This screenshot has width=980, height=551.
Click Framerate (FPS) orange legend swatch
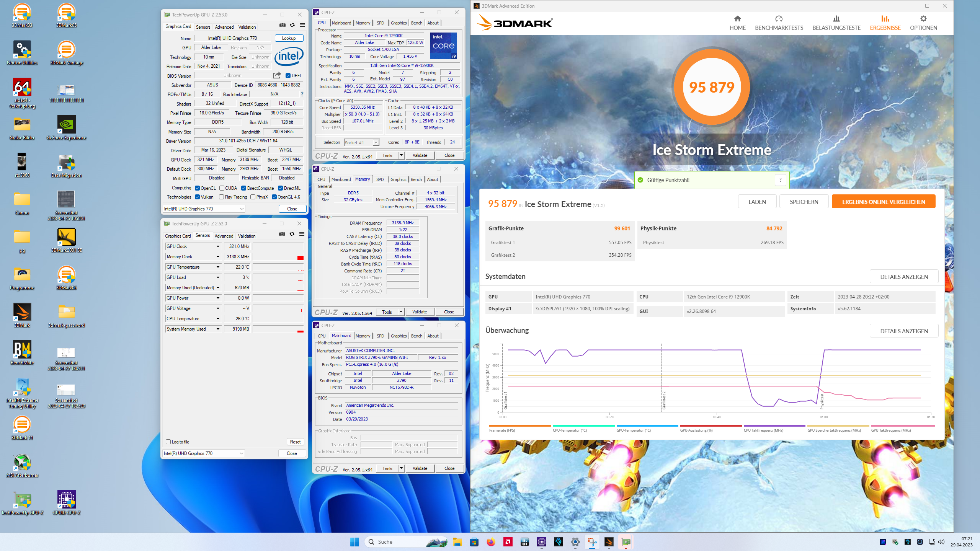tap(520, 425)
